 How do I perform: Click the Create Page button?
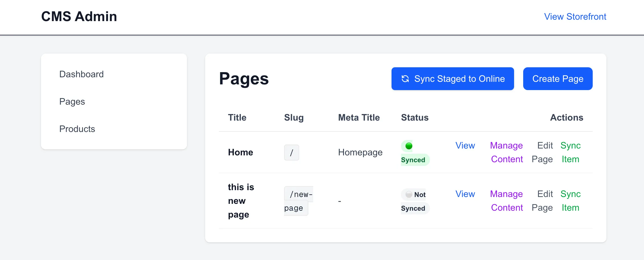click(558, 79)
